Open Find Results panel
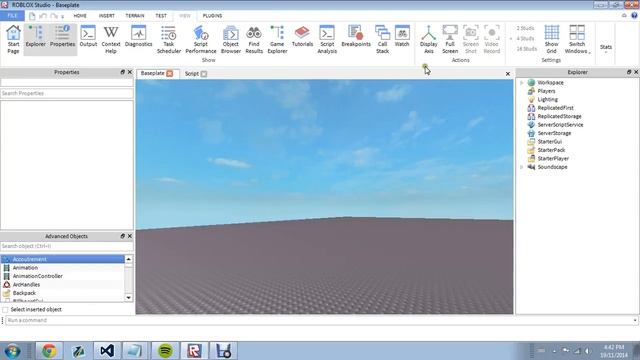This screenshot has height=360, width=640. coord(254,39)
